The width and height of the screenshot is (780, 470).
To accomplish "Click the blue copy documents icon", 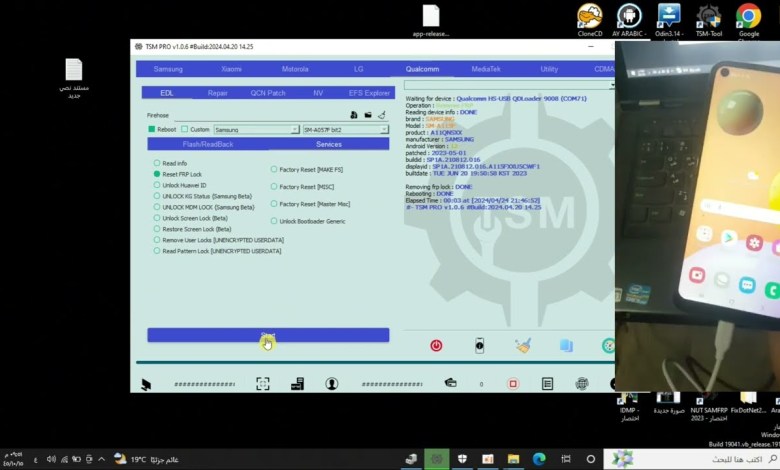I will pyautogui.click(x=566, y=346).
